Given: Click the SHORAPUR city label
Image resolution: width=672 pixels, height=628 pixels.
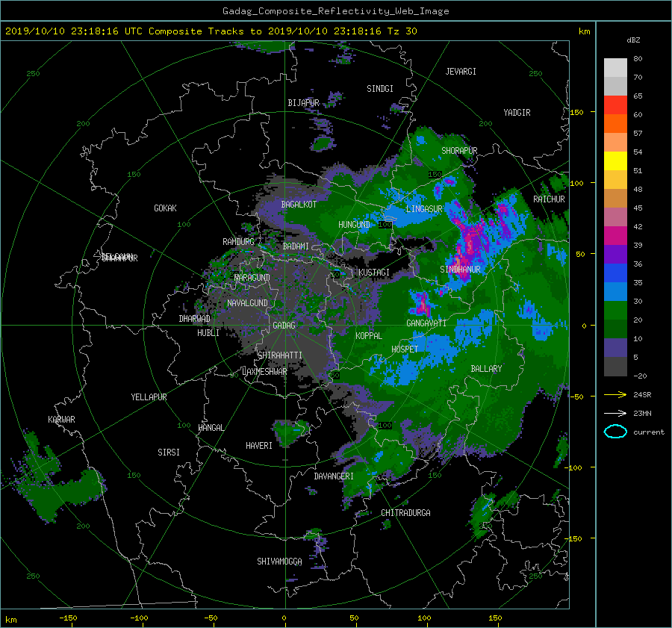Looking at the screenshot, I should point(459,151).
